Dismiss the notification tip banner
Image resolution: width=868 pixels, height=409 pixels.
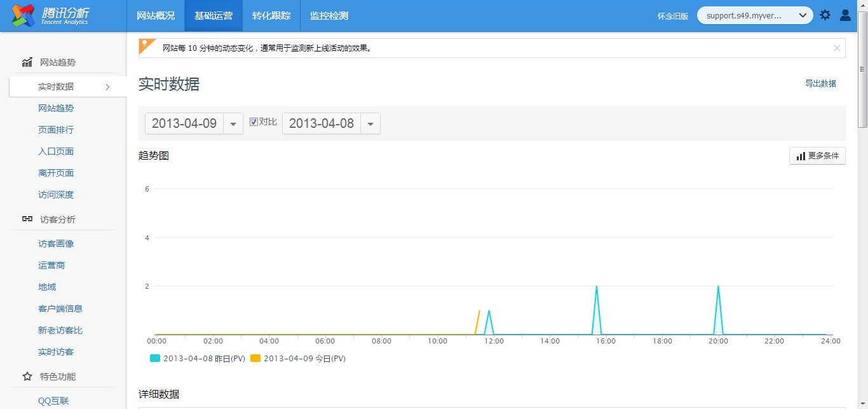point(837,48)
